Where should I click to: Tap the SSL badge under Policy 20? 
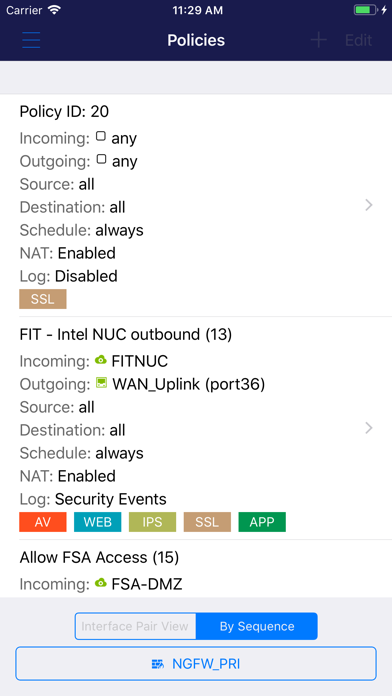click(x=43, y=299)
